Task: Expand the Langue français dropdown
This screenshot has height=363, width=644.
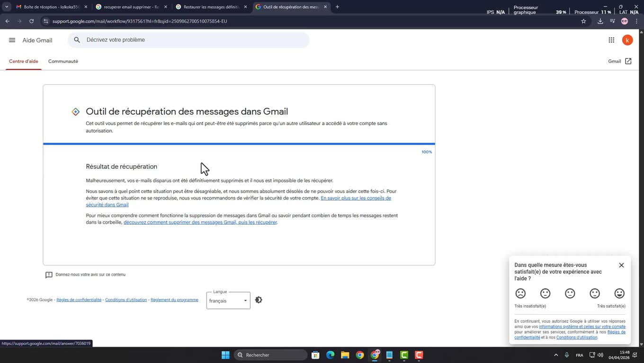Action: (x=228, y=300)
